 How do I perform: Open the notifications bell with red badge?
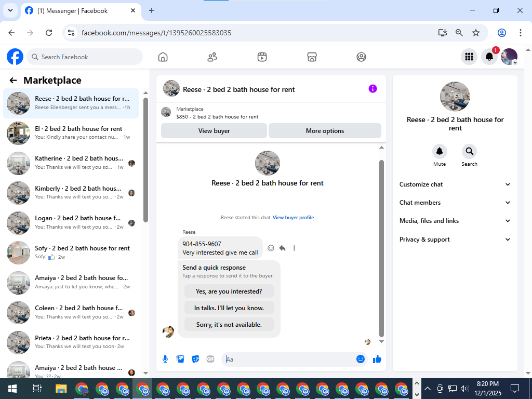489,57
